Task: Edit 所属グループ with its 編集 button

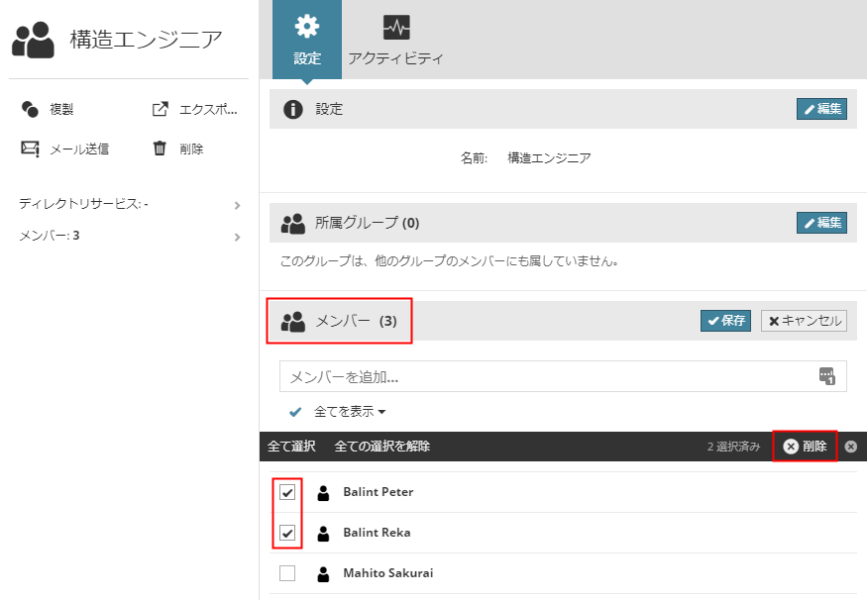Action: tap(821, 223)
